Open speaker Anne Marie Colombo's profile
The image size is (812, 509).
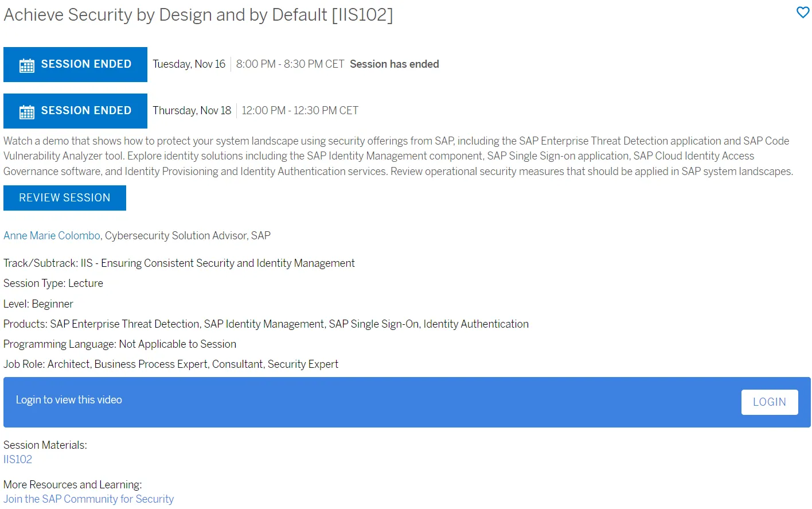coord(52,236)
